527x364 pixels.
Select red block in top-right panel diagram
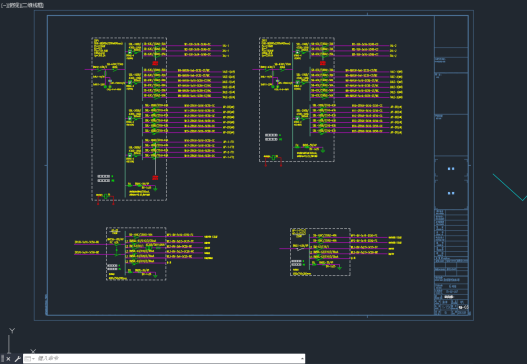pos(323,63)
